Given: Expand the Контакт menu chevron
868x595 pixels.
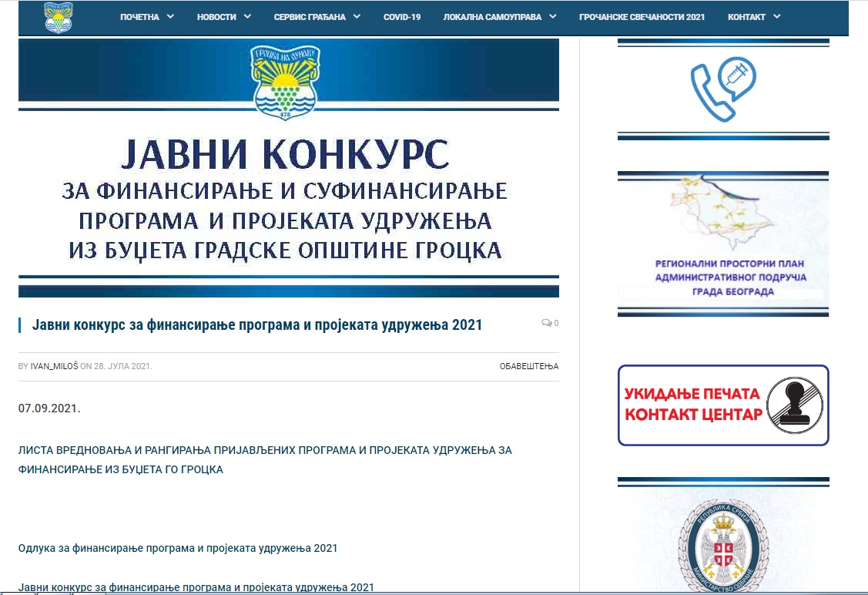Looking at the screenshot, I should tap(776, 17).
